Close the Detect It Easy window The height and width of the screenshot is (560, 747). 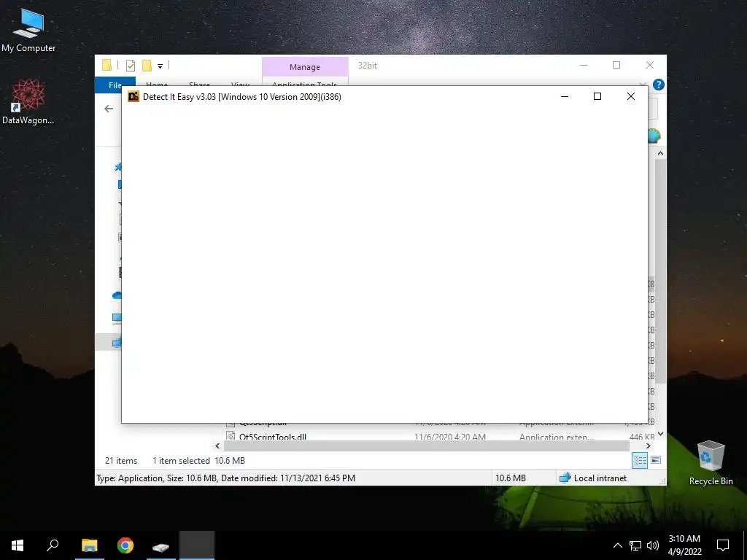point(631,97)
